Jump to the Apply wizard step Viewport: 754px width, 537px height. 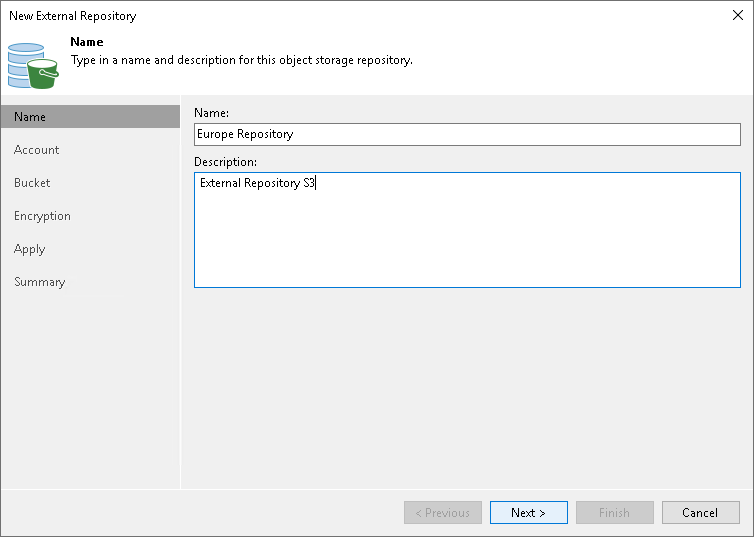(30, 249)
